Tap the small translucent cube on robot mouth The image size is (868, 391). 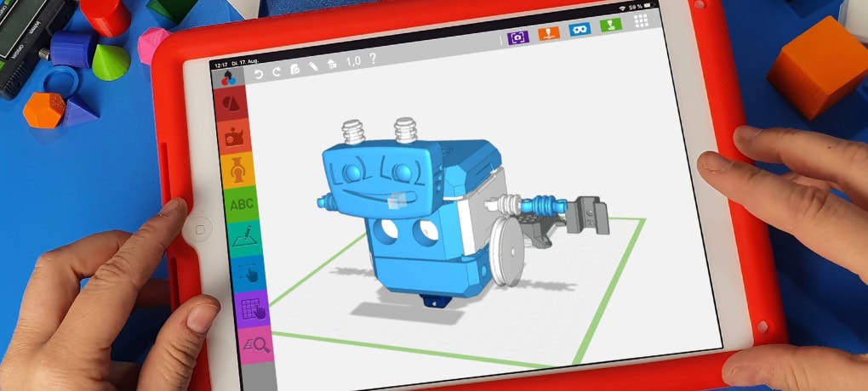click(399, 201)
